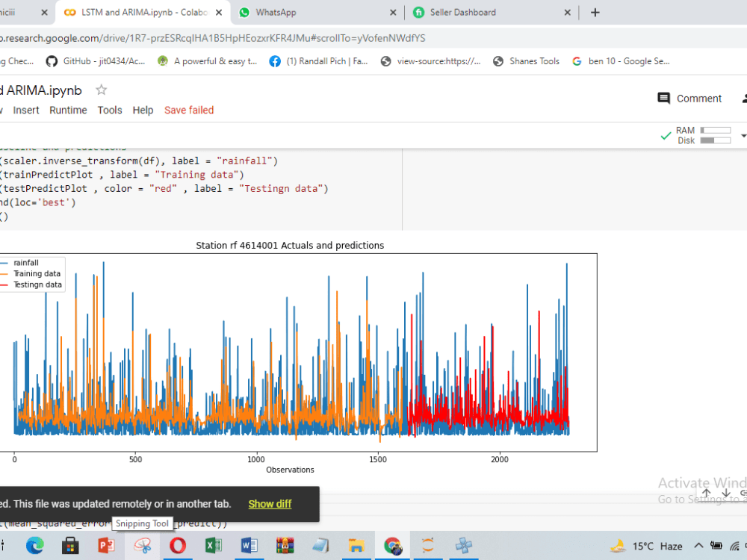
Task: Star the LSTM and ARIMA notebook
Action: 101,90
